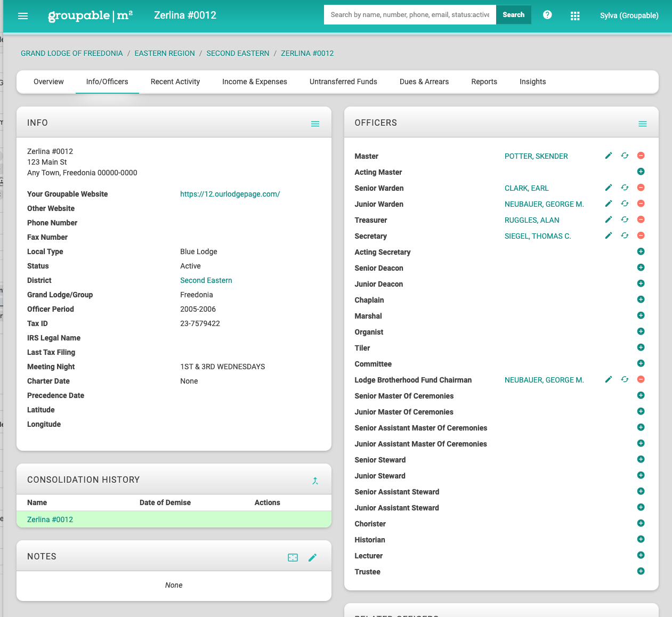Add a Junior Deacon officer
The width and height of the screenshot is (672, 617).
click(641, 283)
